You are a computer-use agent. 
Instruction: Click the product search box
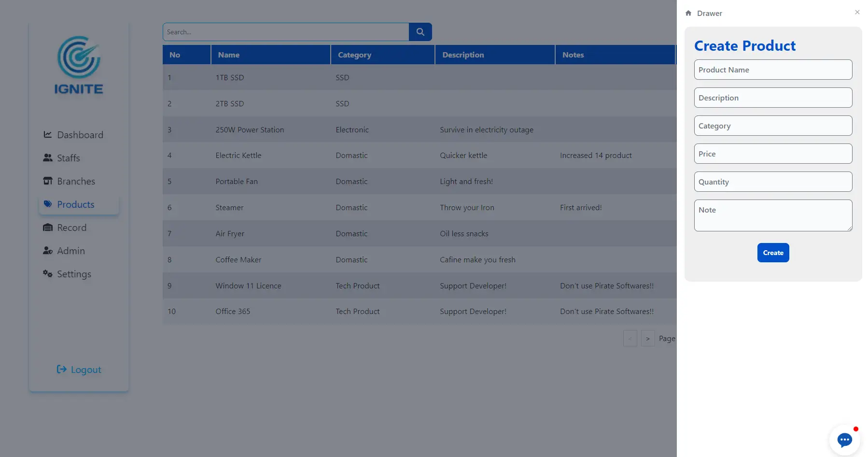pos(286,32)
